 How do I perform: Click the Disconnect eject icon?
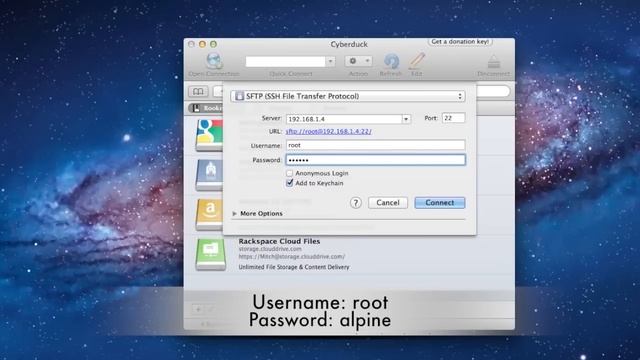pyautogui.click(x=493, y=62)
